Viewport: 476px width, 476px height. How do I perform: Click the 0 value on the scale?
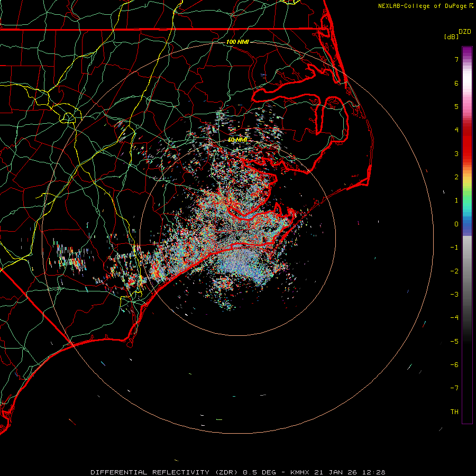tap(456, 224)
